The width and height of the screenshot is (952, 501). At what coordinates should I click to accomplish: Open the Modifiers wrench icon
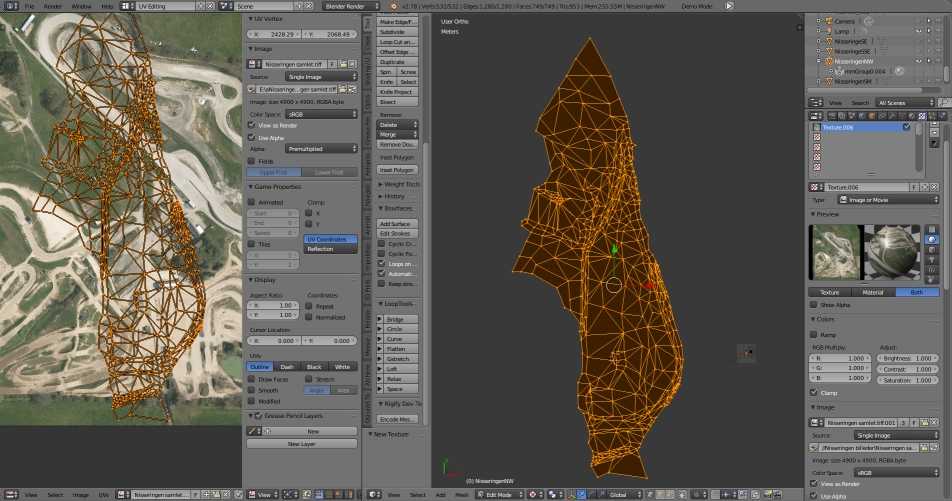click(x=892, y=115)
